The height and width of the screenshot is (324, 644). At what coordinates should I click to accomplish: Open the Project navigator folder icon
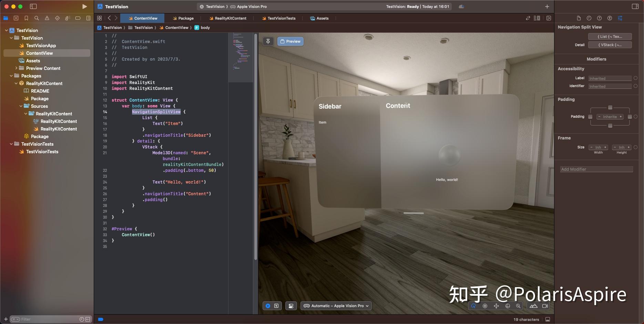(x=6, y=18)
